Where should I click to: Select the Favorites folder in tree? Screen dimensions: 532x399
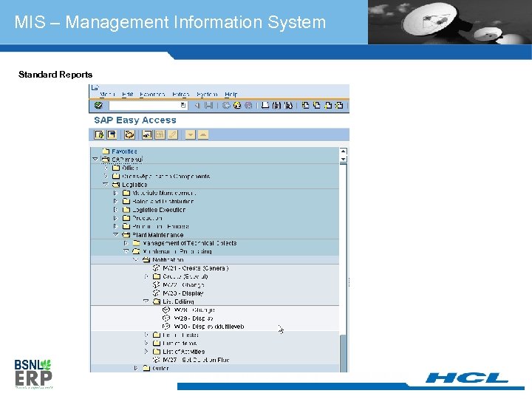coord(124,151)
